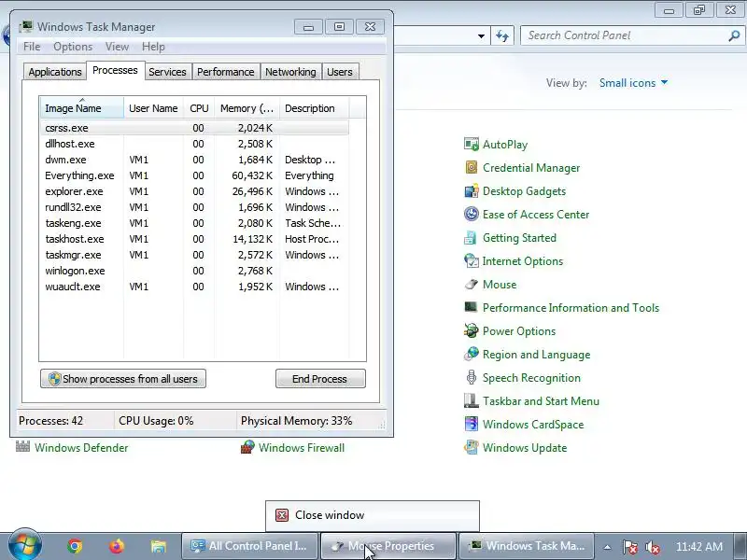Screen dimensions: 747x560
Task: Select the rundll32.exe process row
Action: click(194, 207)
